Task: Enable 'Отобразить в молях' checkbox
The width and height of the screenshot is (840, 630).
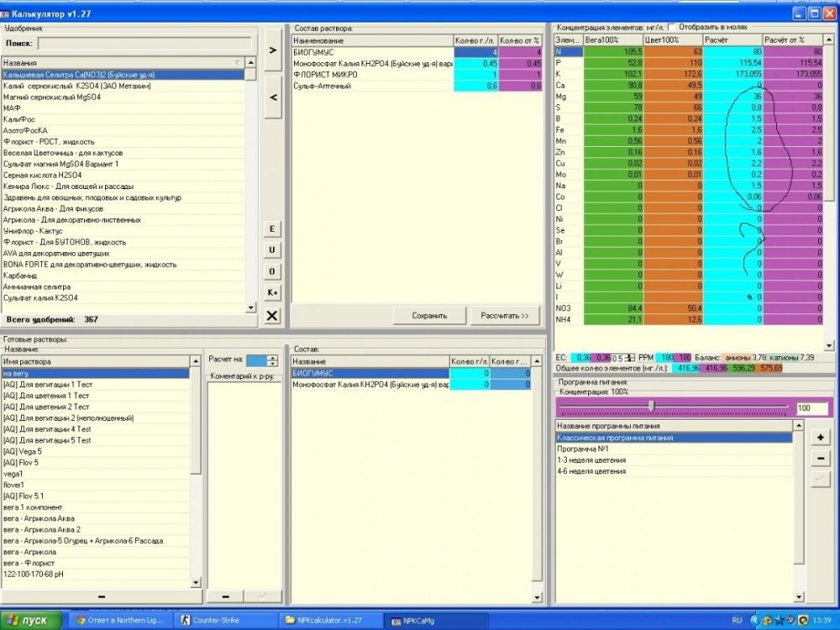Action: [672, 27]
